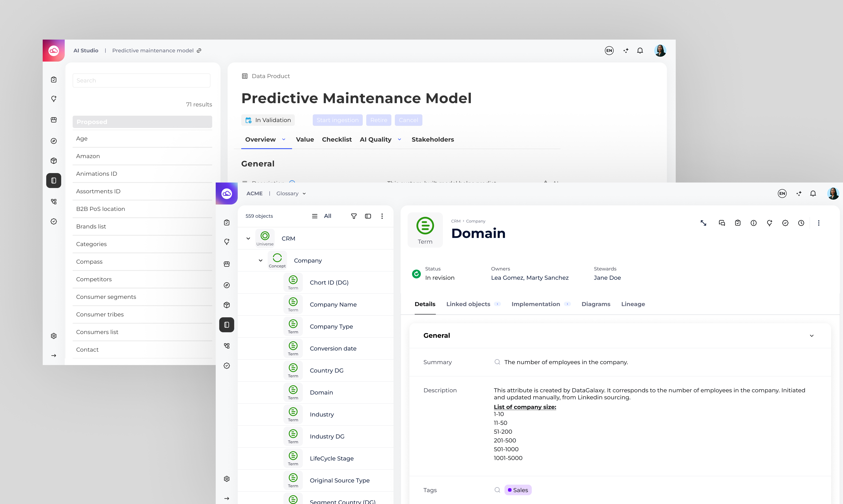Open the more options menu in objects list toolbar
This screenshot has width=843, height=504.
[382, 216]
